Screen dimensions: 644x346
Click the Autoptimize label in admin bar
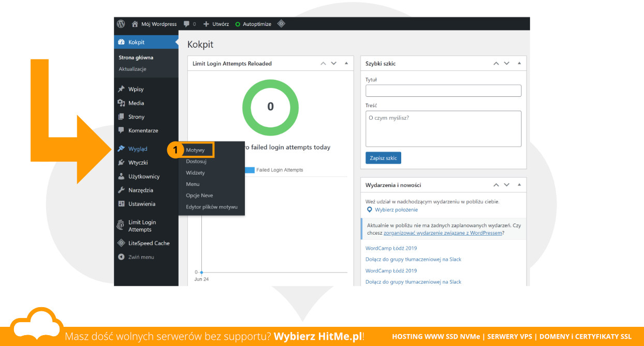[x=257, y=24]
